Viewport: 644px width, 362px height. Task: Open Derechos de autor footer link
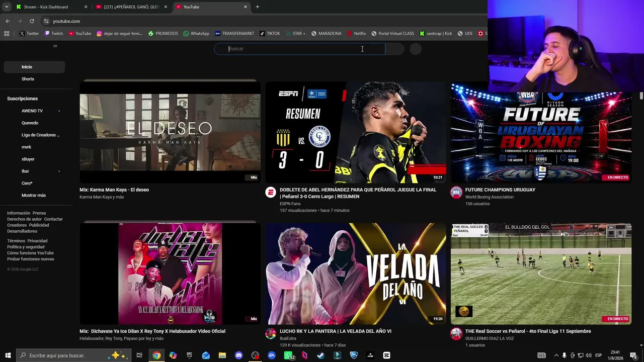[x=24, y=219]
